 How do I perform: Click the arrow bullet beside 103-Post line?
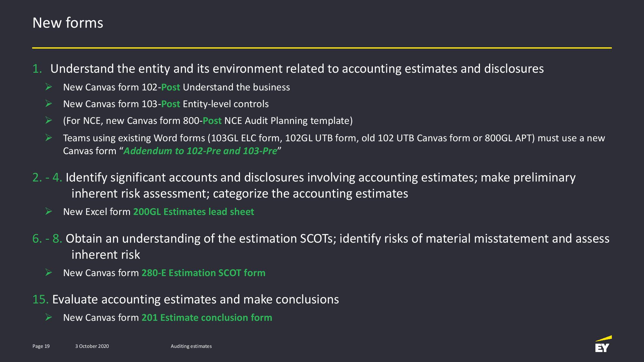[49, 104]
